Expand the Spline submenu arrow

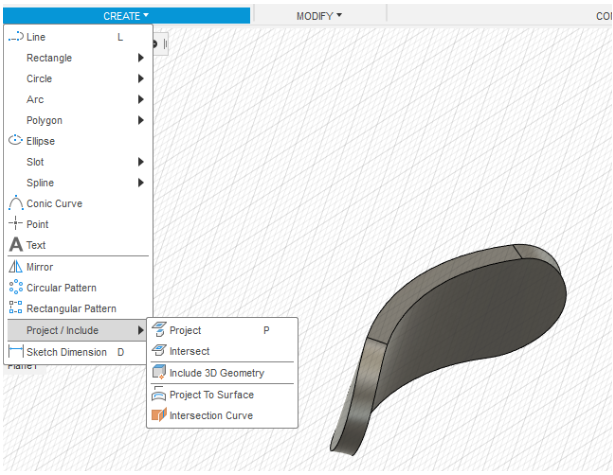141,183
